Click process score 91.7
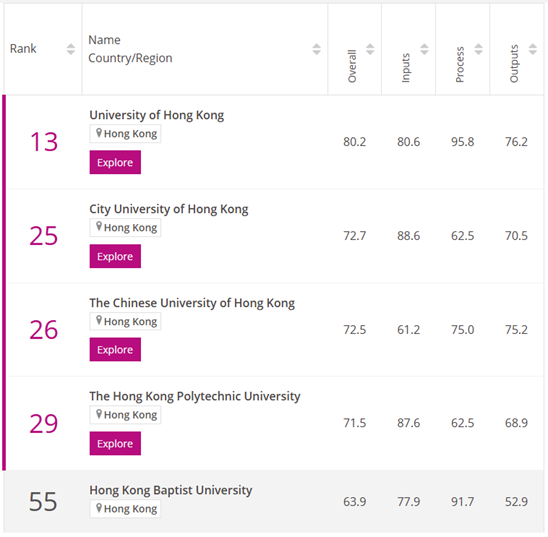Viewport: 548px width, 537px height. tap(462, 502)
